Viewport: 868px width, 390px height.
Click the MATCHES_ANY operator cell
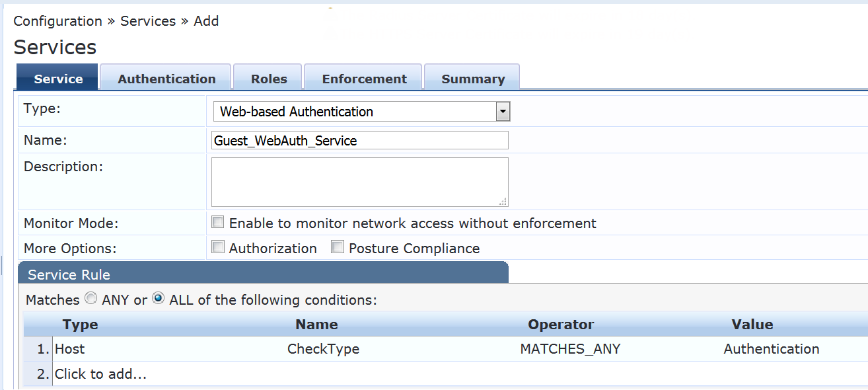click(x=570, y=349)
